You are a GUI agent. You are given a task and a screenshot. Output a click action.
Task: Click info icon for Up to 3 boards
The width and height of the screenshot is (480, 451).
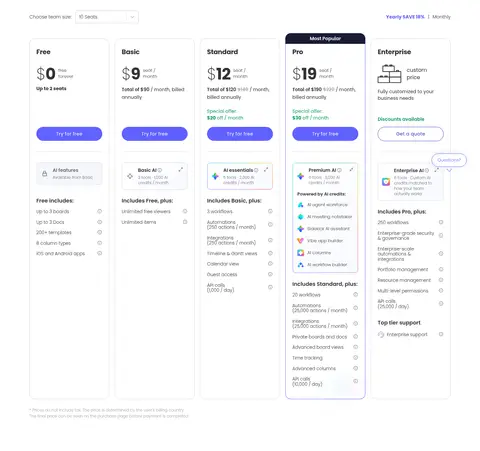point(99,211)
